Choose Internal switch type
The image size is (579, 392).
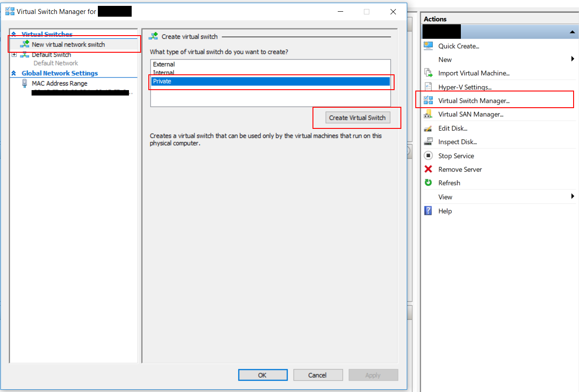[270, 73]
